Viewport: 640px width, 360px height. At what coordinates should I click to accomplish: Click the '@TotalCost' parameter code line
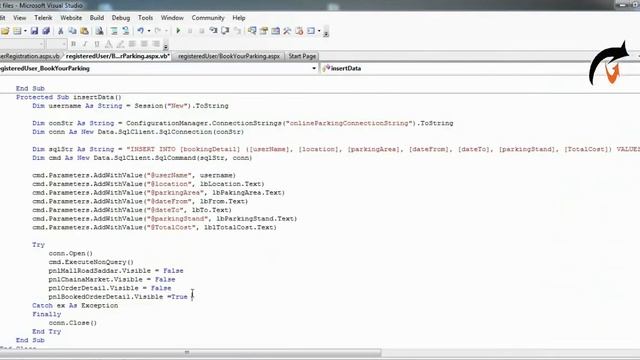click(154, 227)
